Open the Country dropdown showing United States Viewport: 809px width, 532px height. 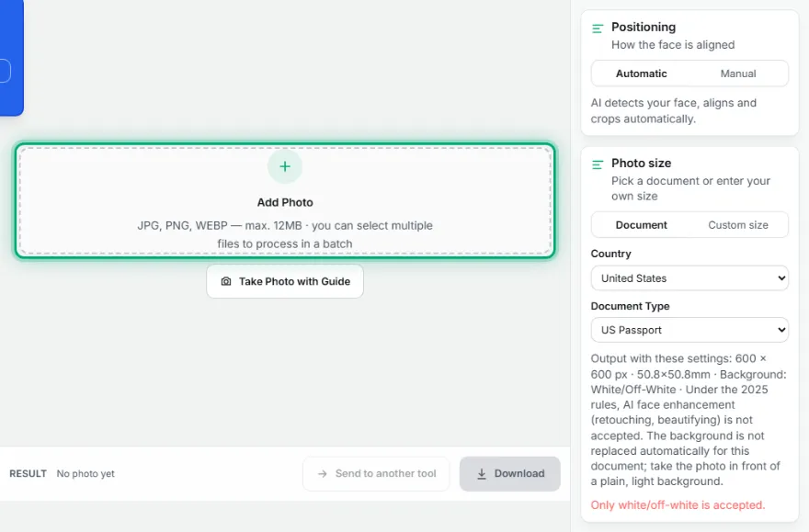[x=689, y=278]
